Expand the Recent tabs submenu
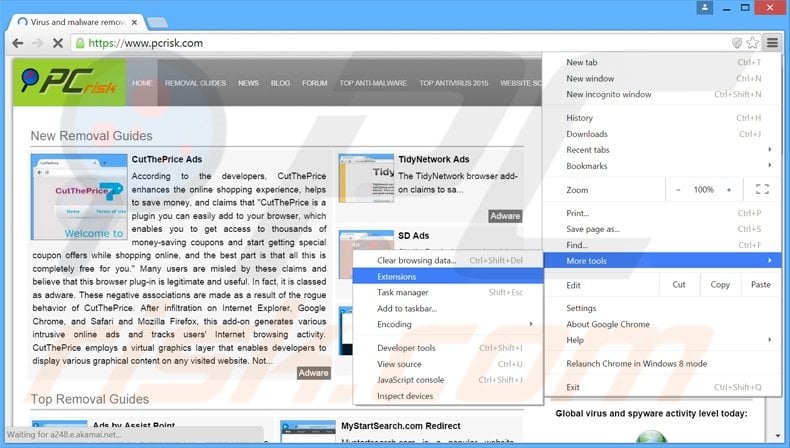Viewport: 790px width, 448px height. click(663, 150)
